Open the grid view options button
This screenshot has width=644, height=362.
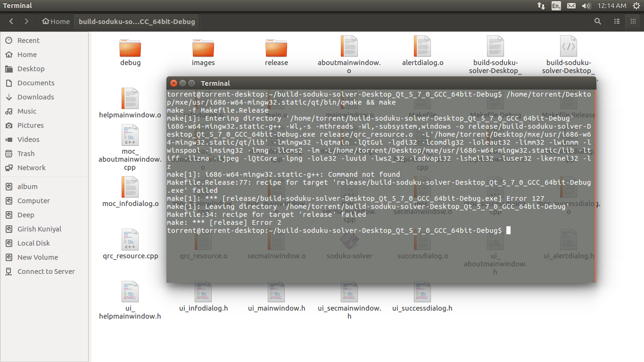[x=633, y=21]
